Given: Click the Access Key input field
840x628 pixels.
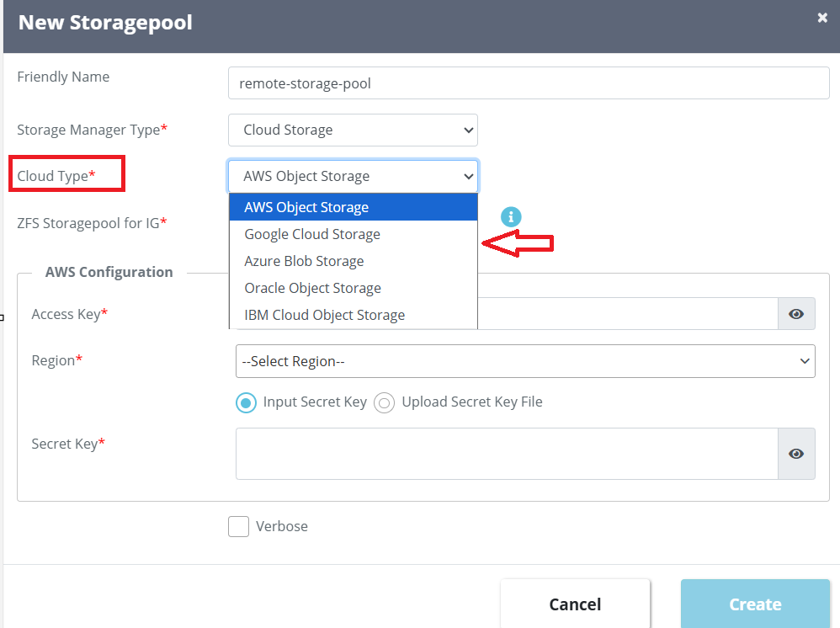Looking at the screenshot, I should point(627,314).
